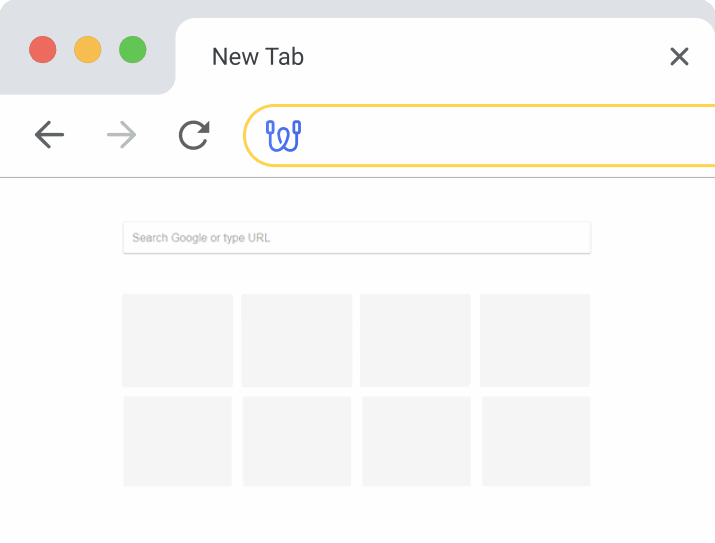The height and width of the screenshot is (543, 715).
Task: Open the first shortcut tile in top row
Action: click(x=177, y=340)
